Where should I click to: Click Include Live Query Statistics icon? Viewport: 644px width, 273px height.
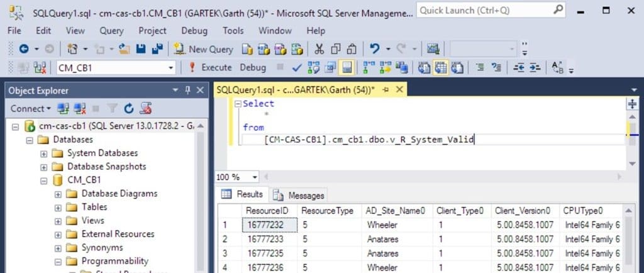pyautogui.click(x=386, y=68)
